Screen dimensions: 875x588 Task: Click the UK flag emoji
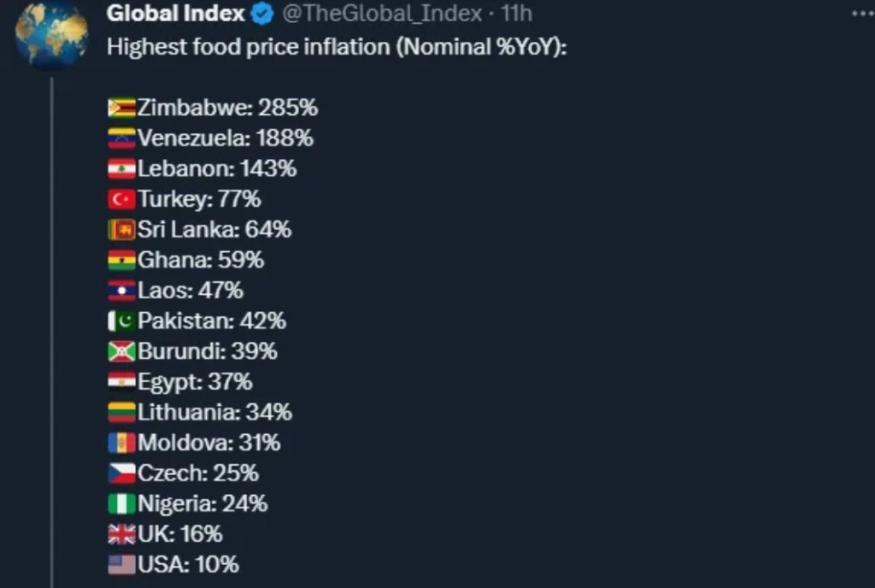(121, 535)
